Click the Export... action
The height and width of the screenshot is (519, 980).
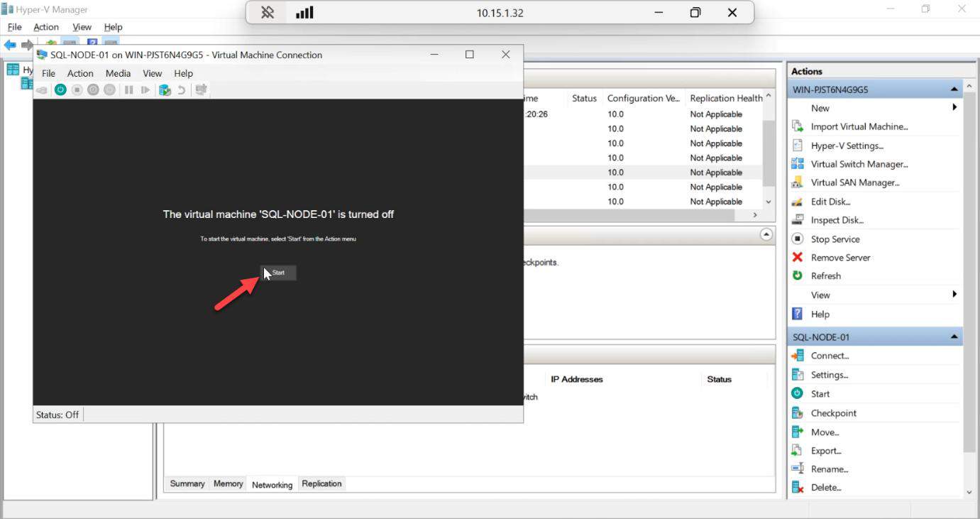click(x=826, y=451)
